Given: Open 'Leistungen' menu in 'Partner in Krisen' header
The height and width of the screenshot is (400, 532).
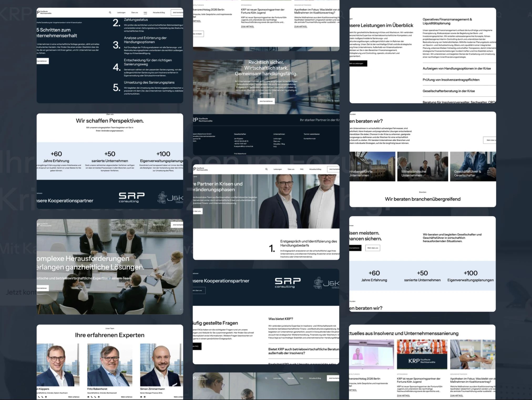Looking at the screenshot, I should click(278, 169).
